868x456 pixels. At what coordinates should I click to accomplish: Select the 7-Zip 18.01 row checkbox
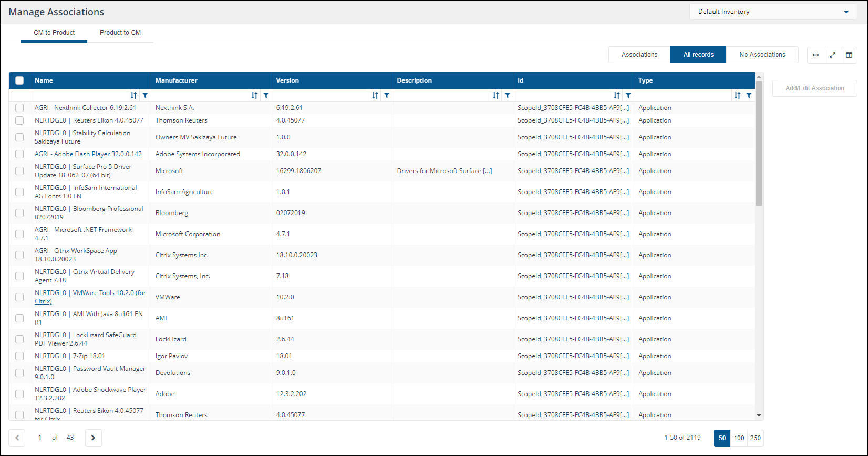(x=19, y=356)
